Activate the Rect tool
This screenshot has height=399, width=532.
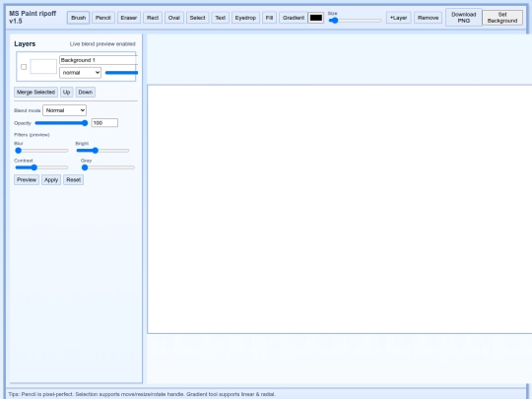click(x=153, y=18)
